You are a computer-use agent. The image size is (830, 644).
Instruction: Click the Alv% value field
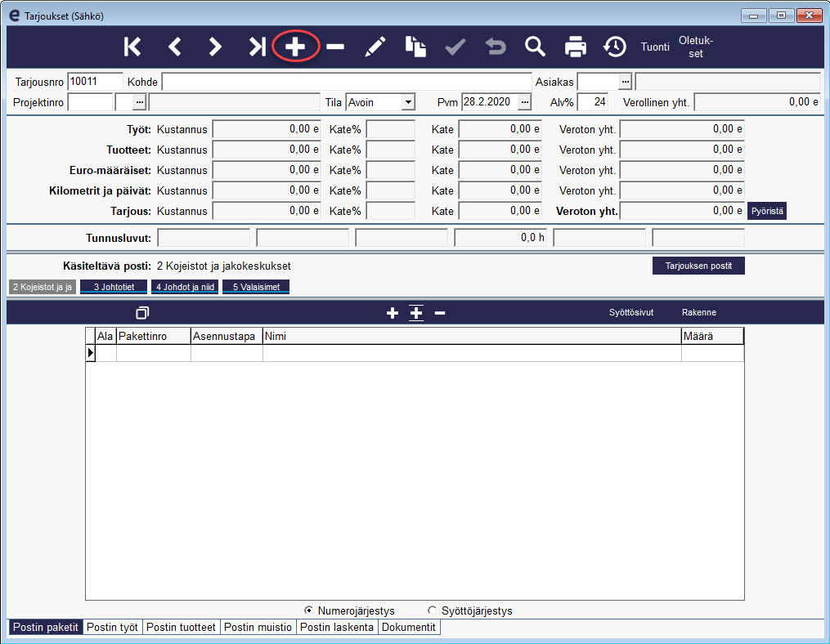tap(592, 102)
